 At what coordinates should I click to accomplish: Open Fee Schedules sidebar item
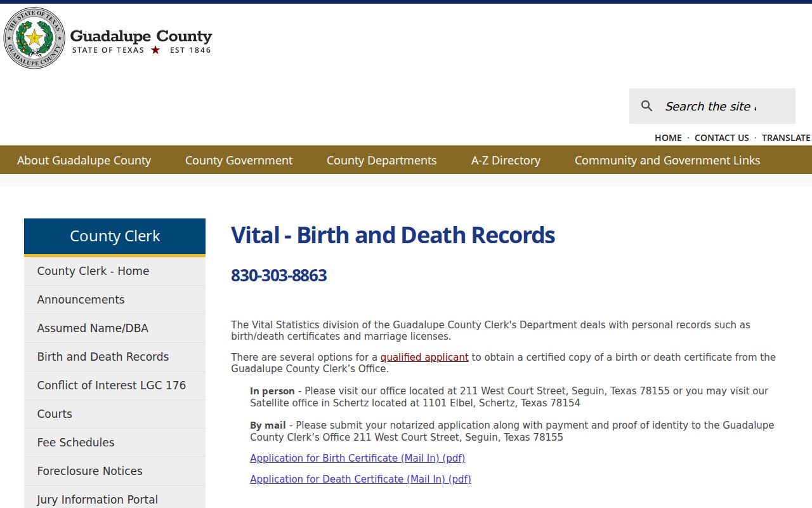pos(115,443)
